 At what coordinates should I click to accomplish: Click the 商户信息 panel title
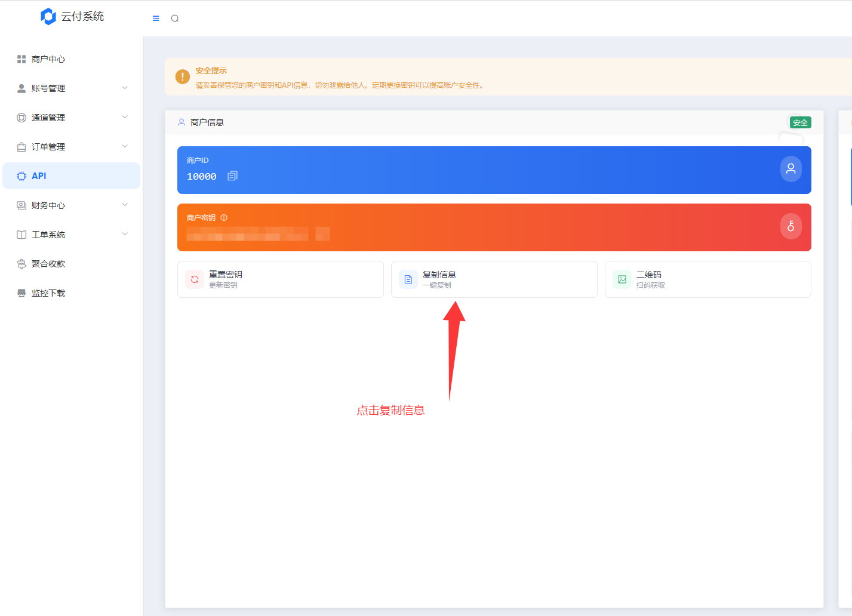[207, 122]
